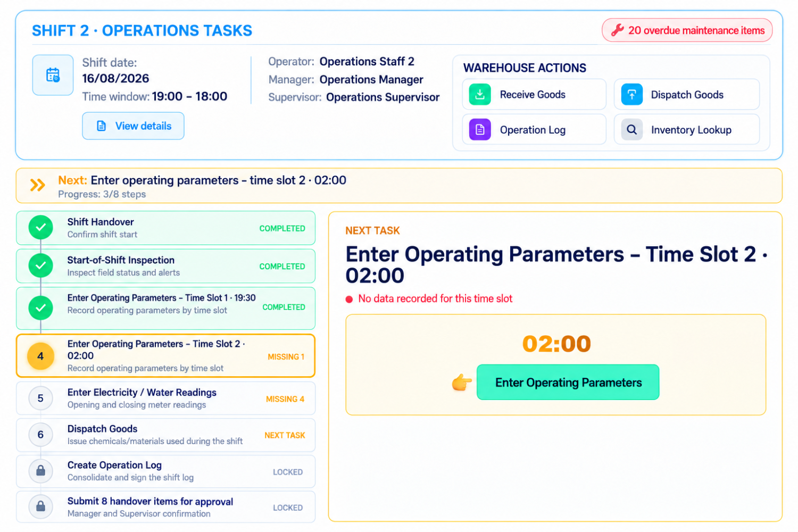The height and width of the screenshot is (532, 798).
Task: Open the View details button
Action: [x=133, y=126]
